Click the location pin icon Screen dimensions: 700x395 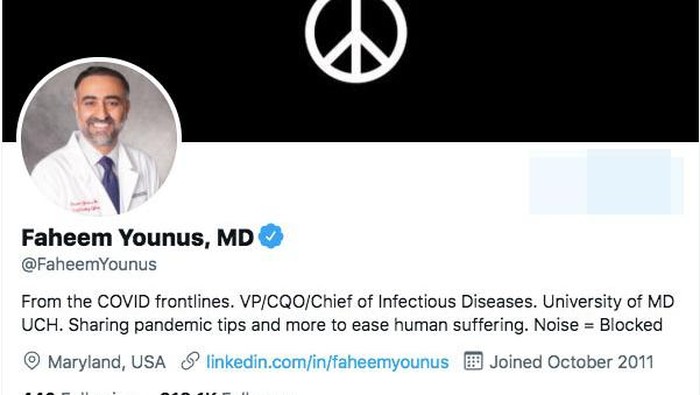coord(32,361)
